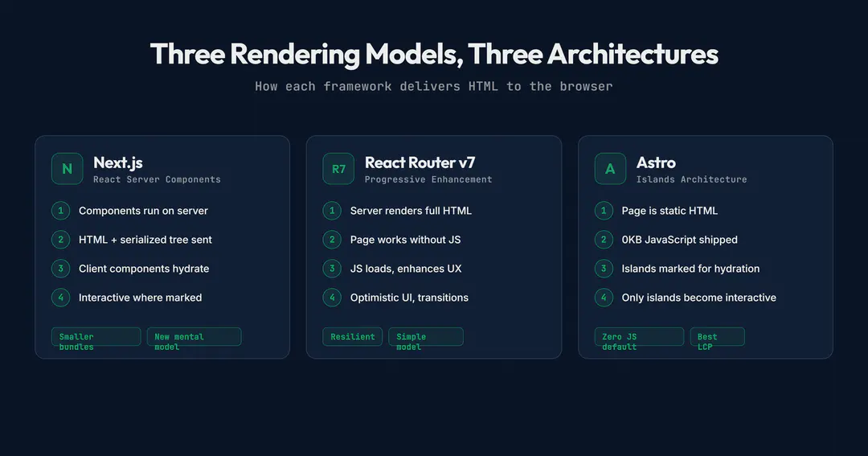Viewport: 868px width, 456px height.
Task: Click the 'React Server Components' subtitle
Action: tap(157, 179)
